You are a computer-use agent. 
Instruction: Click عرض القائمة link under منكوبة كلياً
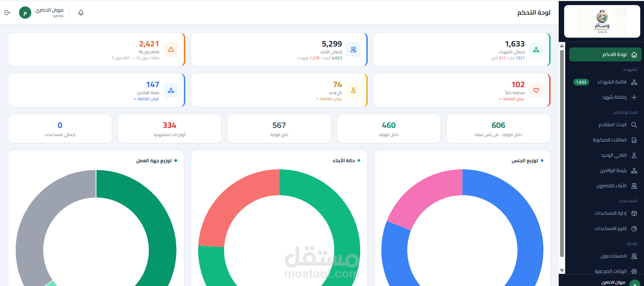511,99
